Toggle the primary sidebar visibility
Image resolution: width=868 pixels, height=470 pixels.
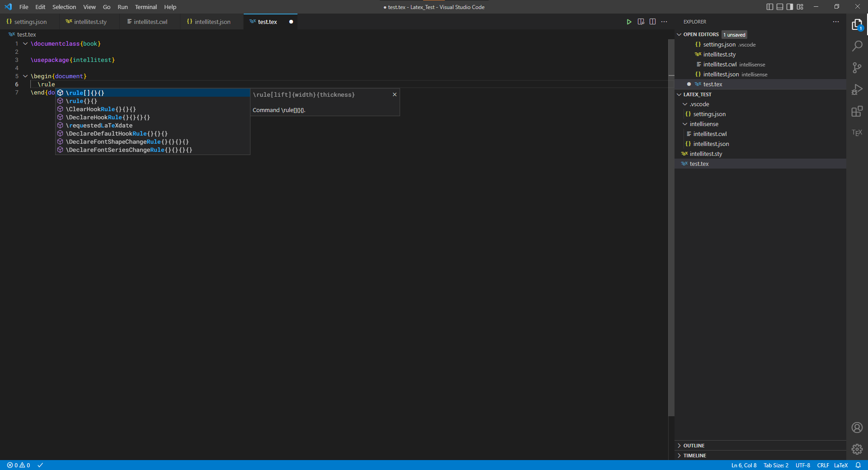[769, 7]
